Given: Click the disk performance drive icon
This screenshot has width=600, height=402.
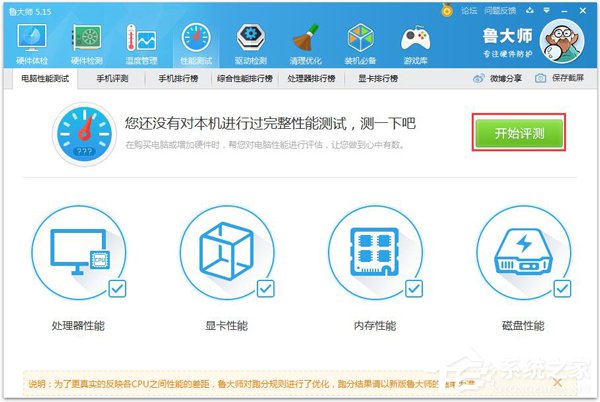Looking at the screenshot, I should click(523, 252).
